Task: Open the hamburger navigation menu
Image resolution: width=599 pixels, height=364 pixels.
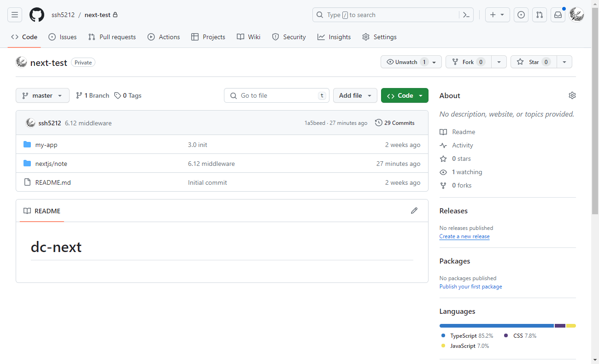Action: (x=15, y=15)
